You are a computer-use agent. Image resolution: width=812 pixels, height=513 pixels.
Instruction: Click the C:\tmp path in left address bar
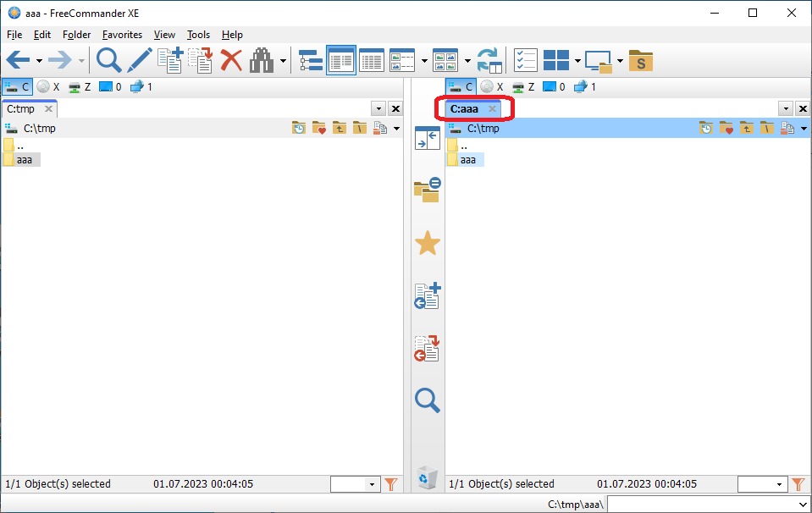pos(40,129)
